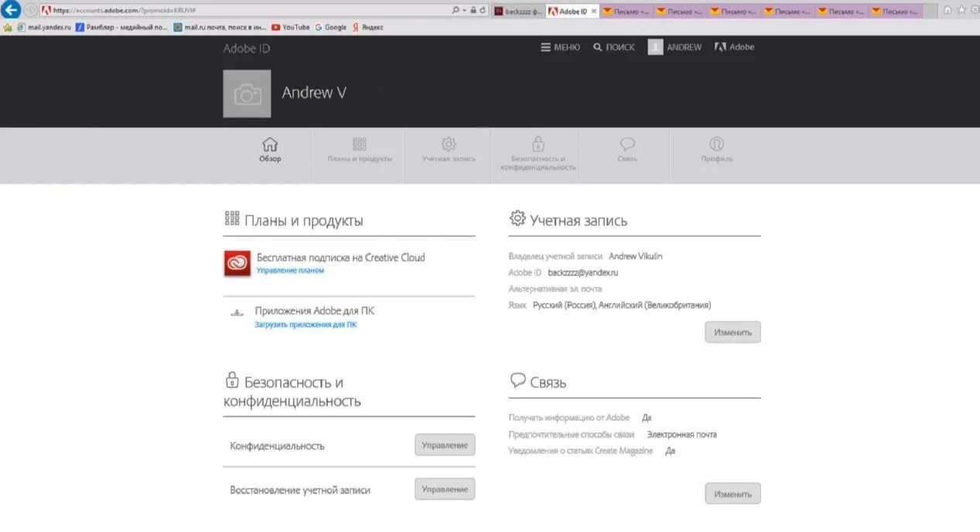This screenshot has width=980, height=532.
Task: Click Получать информацию от Adobe label
Action: pos(569,418)
